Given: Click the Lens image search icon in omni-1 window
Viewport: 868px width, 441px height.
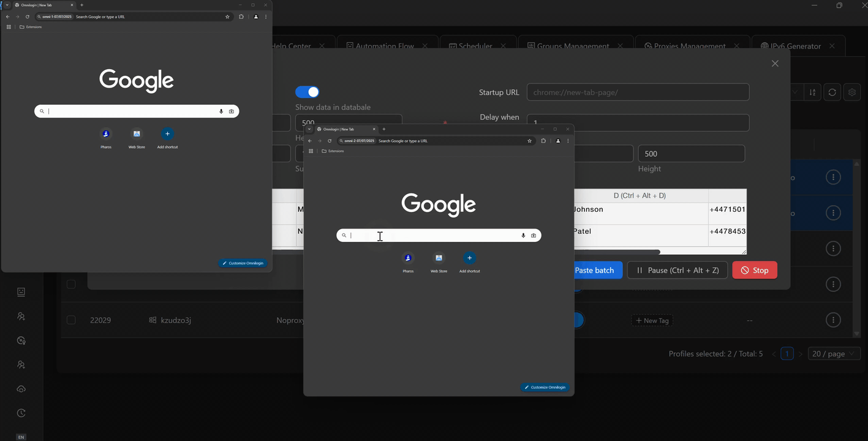Looking at the screenshot, I should click(231, 111).
